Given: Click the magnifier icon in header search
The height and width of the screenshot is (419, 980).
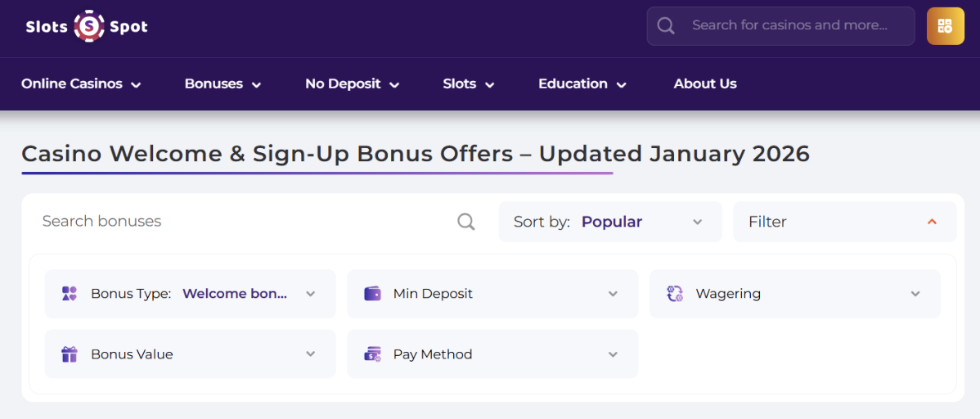Looking at the screenshot, I should click(666, 26).
